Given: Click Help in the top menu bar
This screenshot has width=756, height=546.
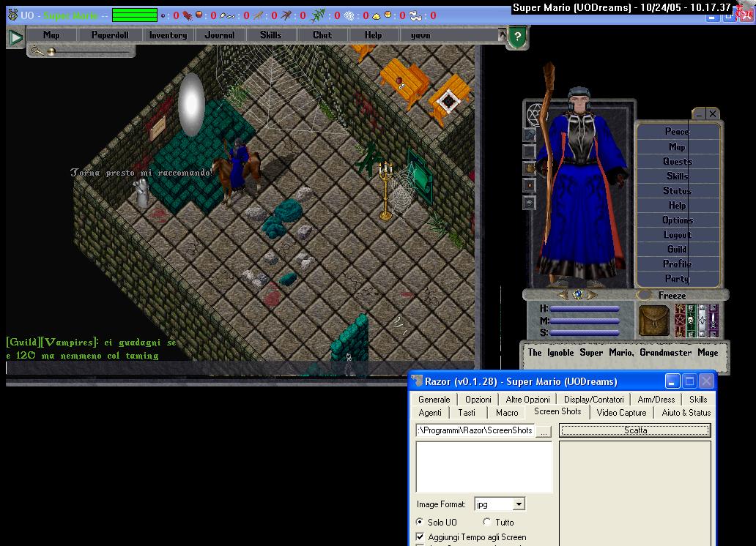Looking at the screenshot, I should point(373,35).
